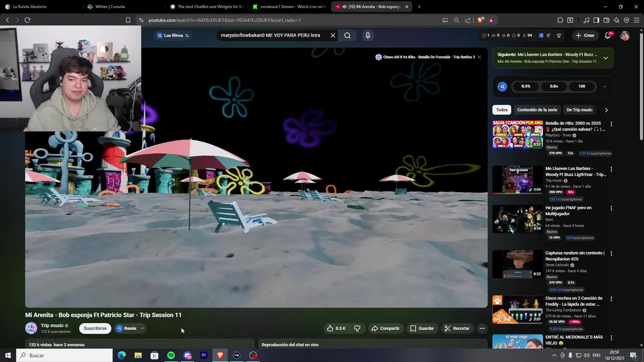This screenshot has width=644, height=362.
Task: Open Spotify from the taskbar
Action: (171, 355)
